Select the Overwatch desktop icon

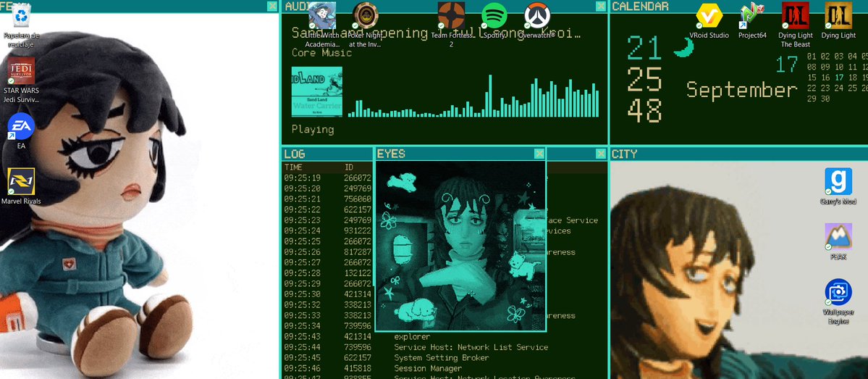537,20
